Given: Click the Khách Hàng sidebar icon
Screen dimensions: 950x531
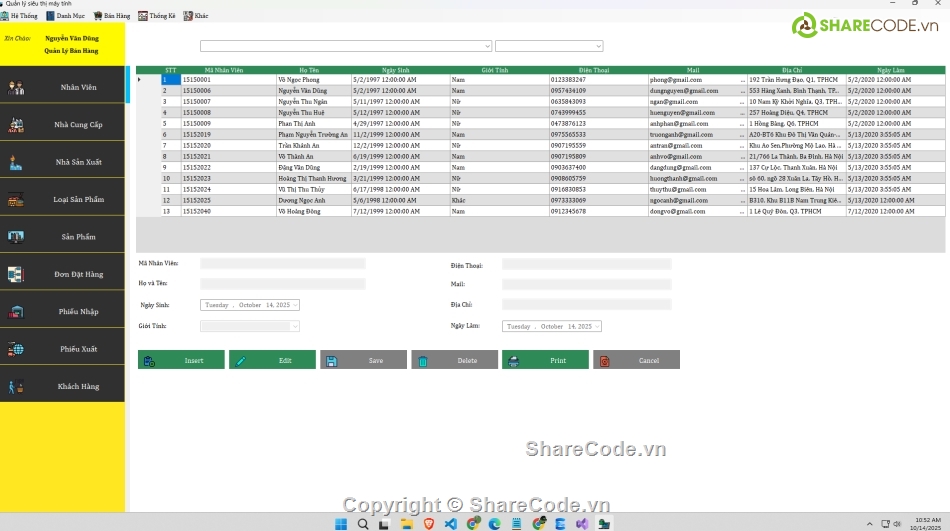Looking at the screenshot, I should [x=17, y=386].
